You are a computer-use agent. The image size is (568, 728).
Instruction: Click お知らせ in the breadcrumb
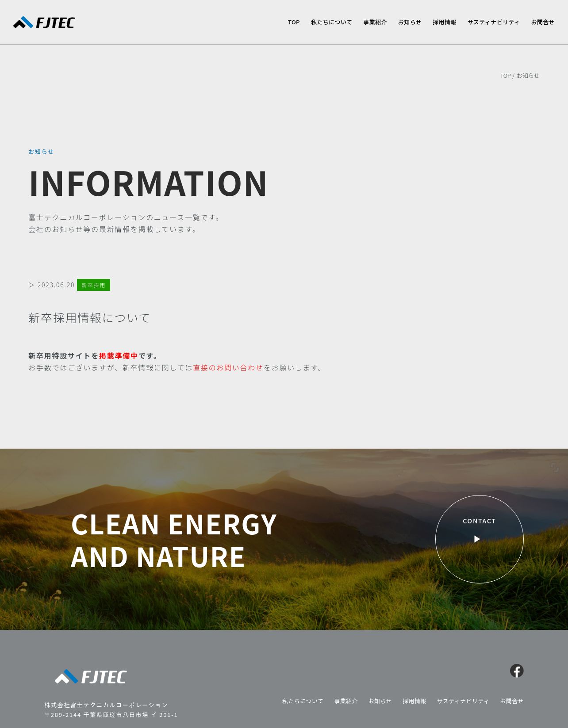pyautogui.click(x=528, y=76)
